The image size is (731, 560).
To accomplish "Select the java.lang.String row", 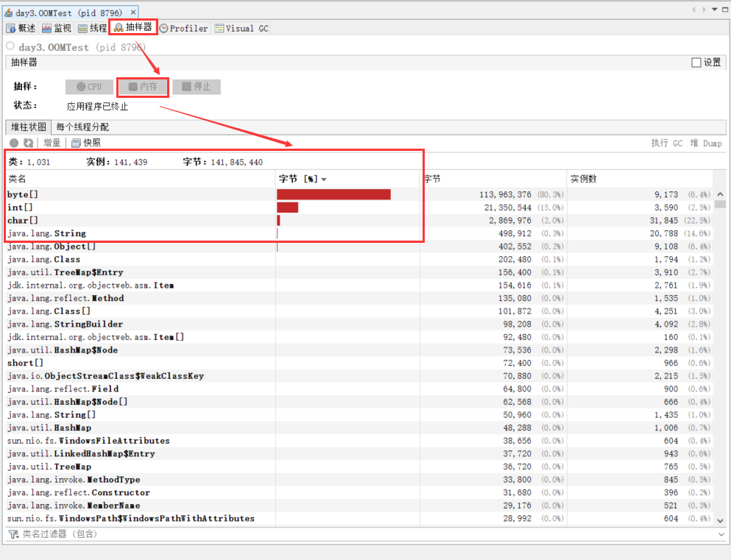I will pos(359,233).
